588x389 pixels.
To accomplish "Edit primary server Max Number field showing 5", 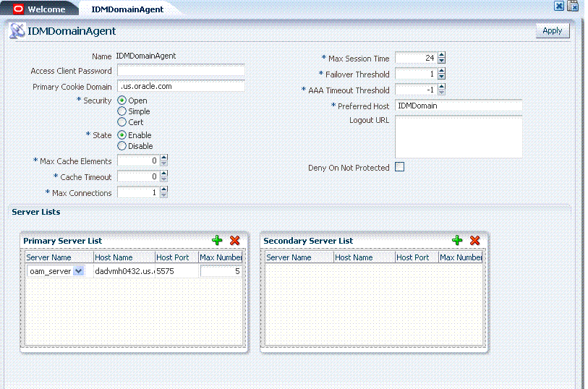I will [221, 271].
